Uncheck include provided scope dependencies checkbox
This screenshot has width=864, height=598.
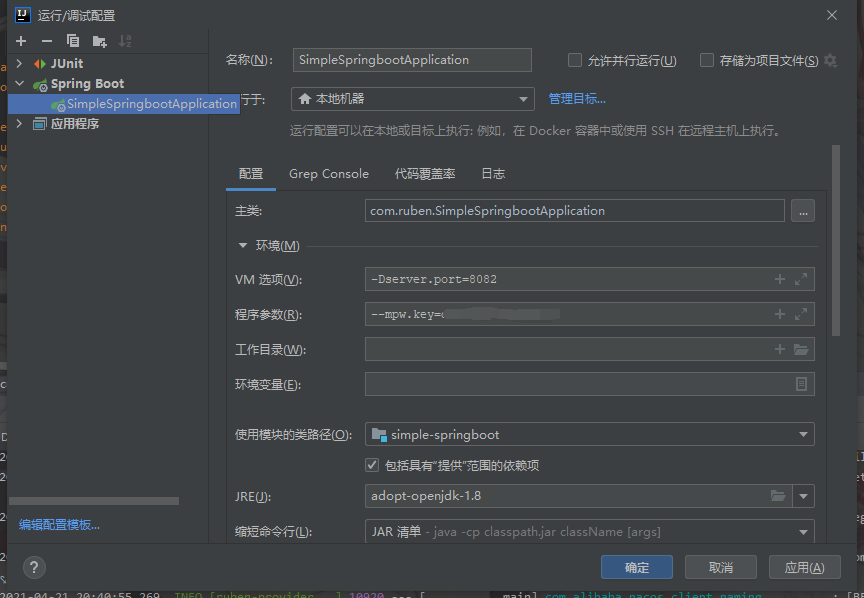372,465
